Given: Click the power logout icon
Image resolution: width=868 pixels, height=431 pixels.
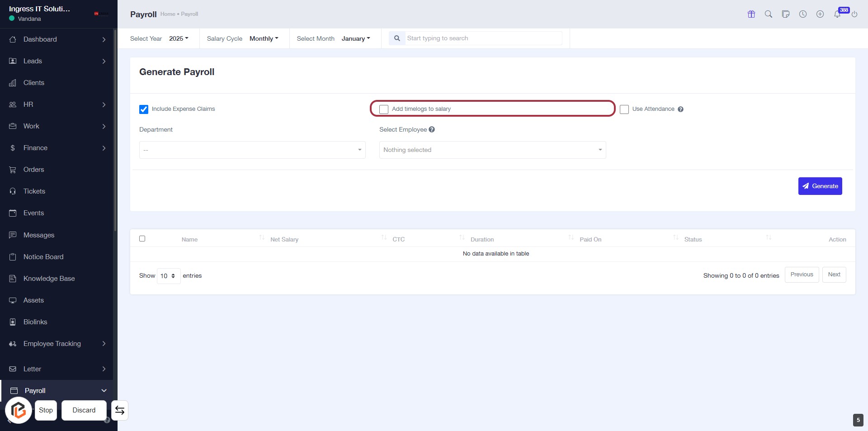Looking at the screenshot, I should pos(854,14).
